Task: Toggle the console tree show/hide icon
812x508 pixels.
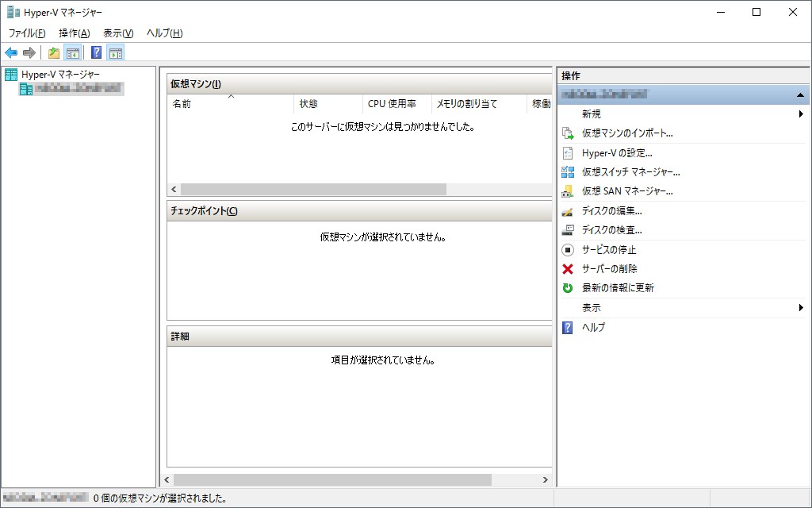Action: click(72, 52)
